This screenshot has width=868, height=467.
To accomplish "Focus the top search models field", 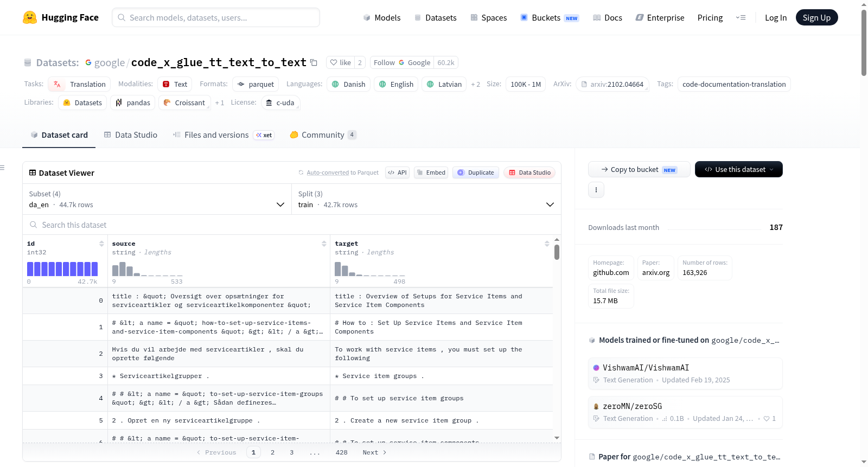I will tap(216, 17).
